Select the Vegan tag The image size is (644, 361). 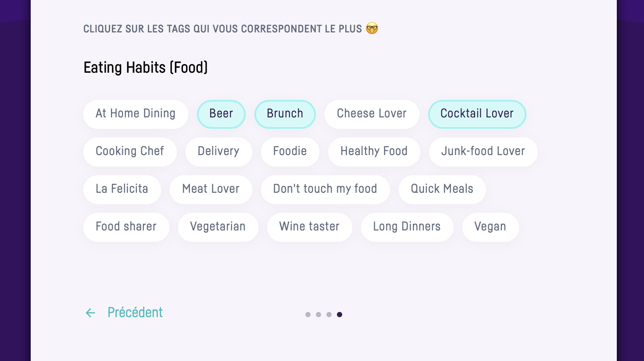point(490,227)
